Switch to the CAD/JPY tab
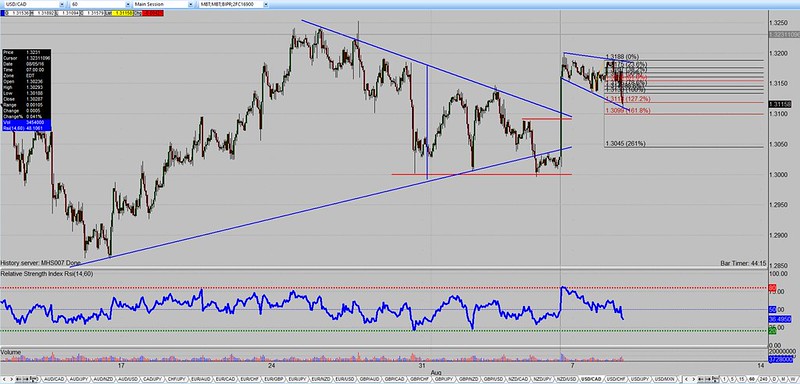Image resolution: width=800 pixels, height=384 pixels. [152, 379]
